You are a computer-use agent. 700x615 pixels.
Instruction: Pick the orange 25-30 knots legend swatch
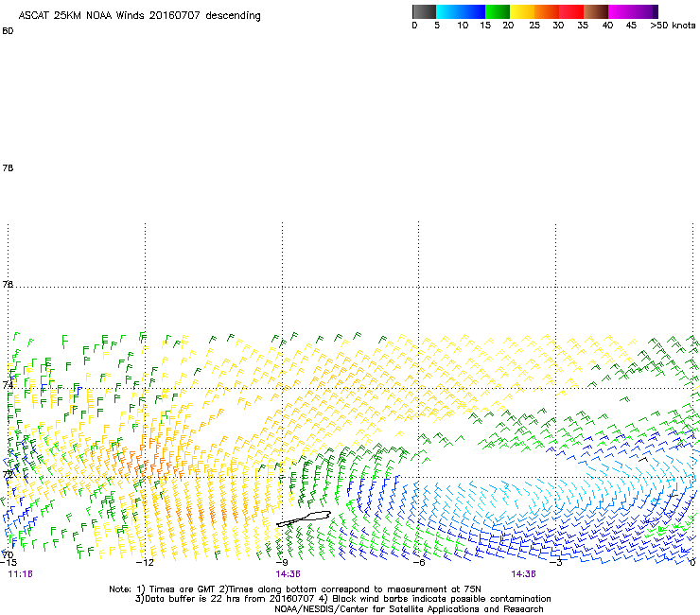(547, 11)
